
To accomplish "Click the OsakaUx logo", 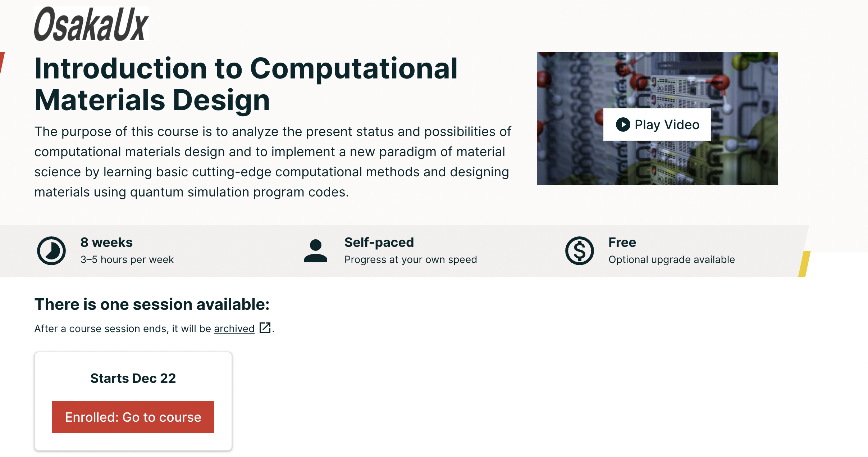I will tap(91, 24).
